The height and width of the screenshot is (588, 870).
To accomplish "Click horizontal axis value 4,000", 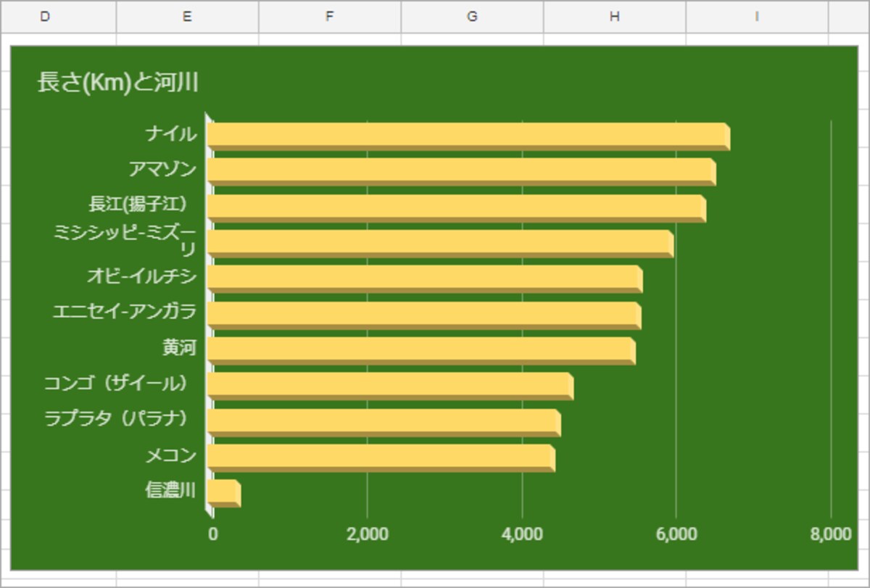I will [x=522, y=534].
